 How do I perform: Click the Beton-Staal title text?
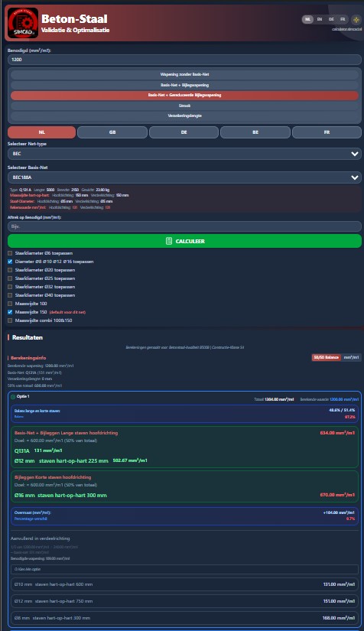[x=74, y=18]
